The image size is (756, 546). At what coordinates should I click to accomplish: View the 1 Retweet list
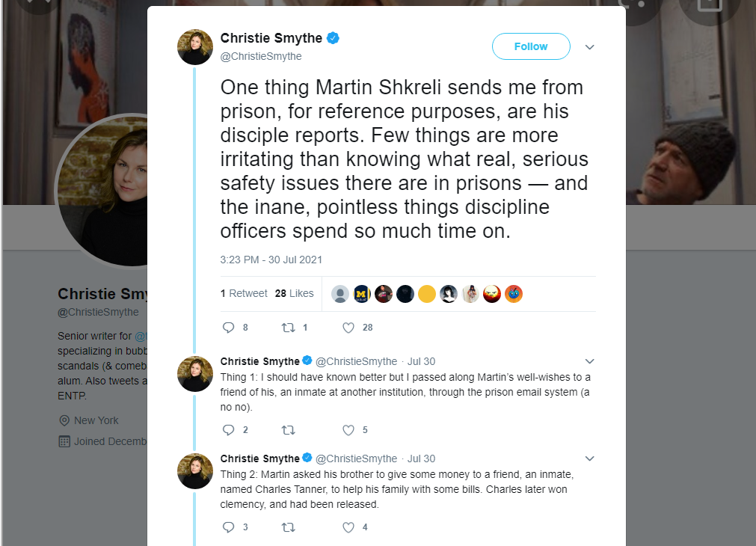[244, 293]
